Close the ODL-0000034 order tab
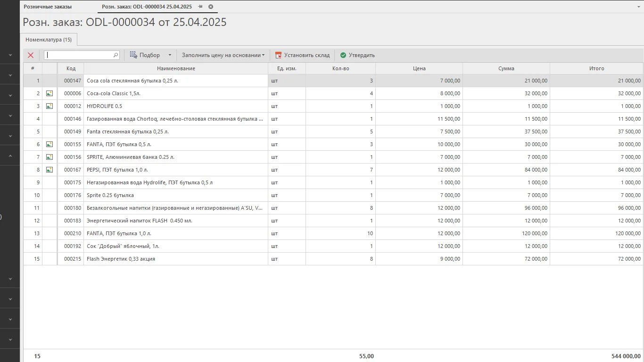This screenshot has width=644, height=362. [x=211, y=7]
